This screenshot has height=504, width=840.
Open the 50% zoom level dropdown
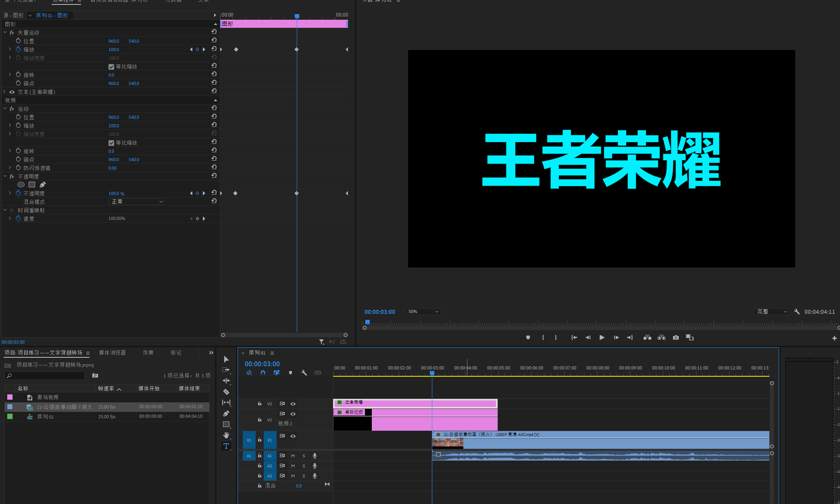pyautogui.click(x=423, y=312)
